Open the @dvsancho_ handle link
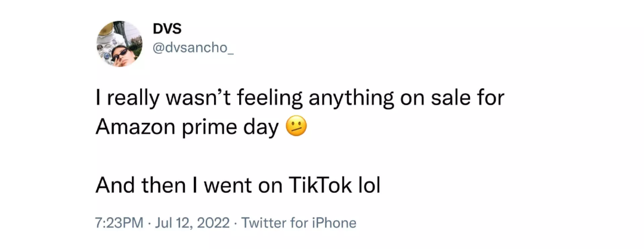 194,48
